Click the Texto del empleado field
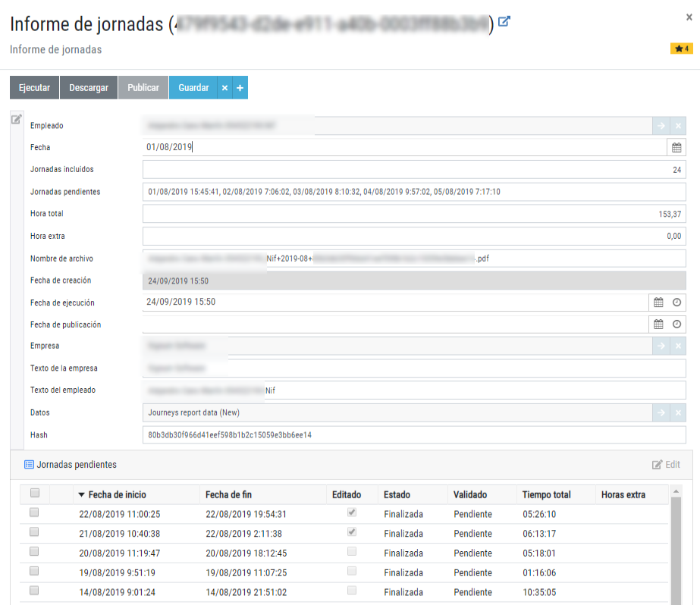Viewport: 700px width, 605px height. (x=414, y=390)
